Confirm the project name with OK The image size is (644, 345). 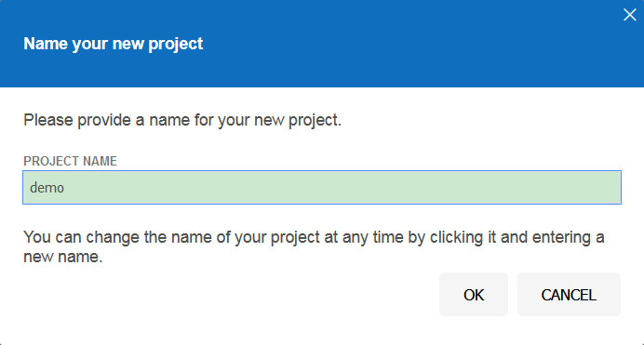tap(474, 295)
